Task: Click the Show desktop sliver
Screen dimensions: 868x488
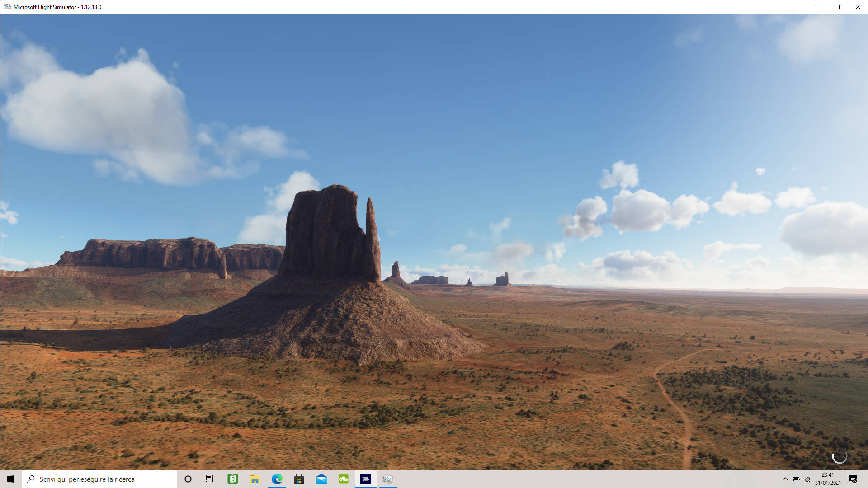Action: pos(866,479)
